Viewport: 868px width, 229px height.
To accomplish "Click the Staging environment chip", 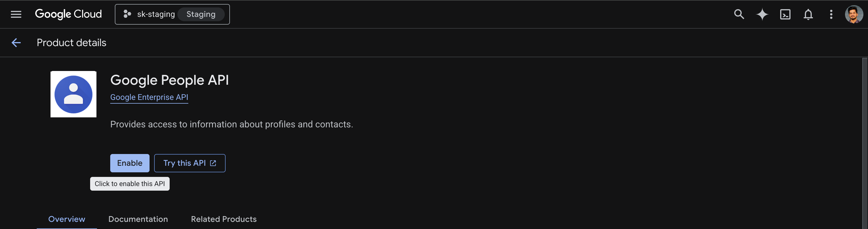I will click(x=201, y=14).
